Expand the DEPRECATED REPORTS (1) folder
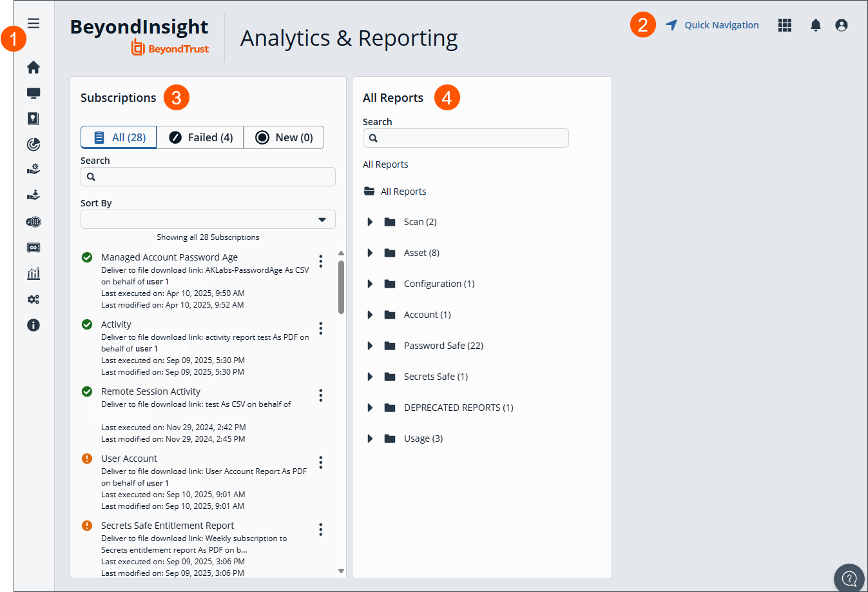This screenshot has height=592, width=868. coord(370,408)
